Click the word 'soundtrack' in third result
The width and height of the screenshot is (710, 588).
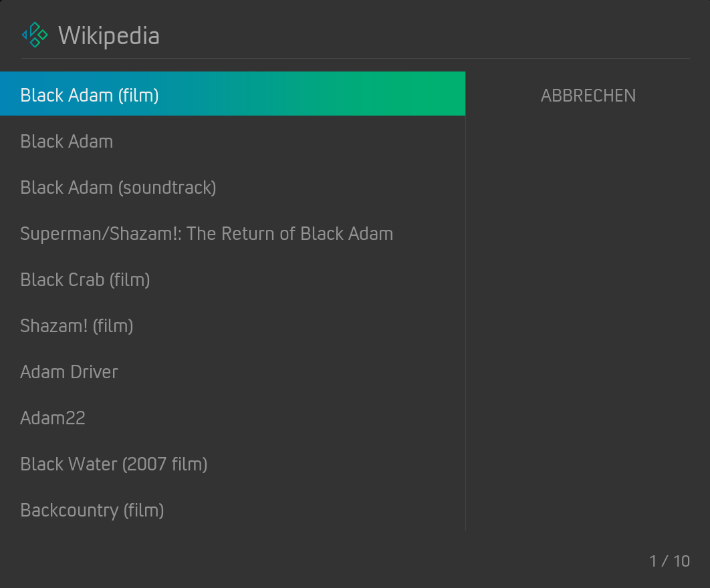tap(167, 187)
